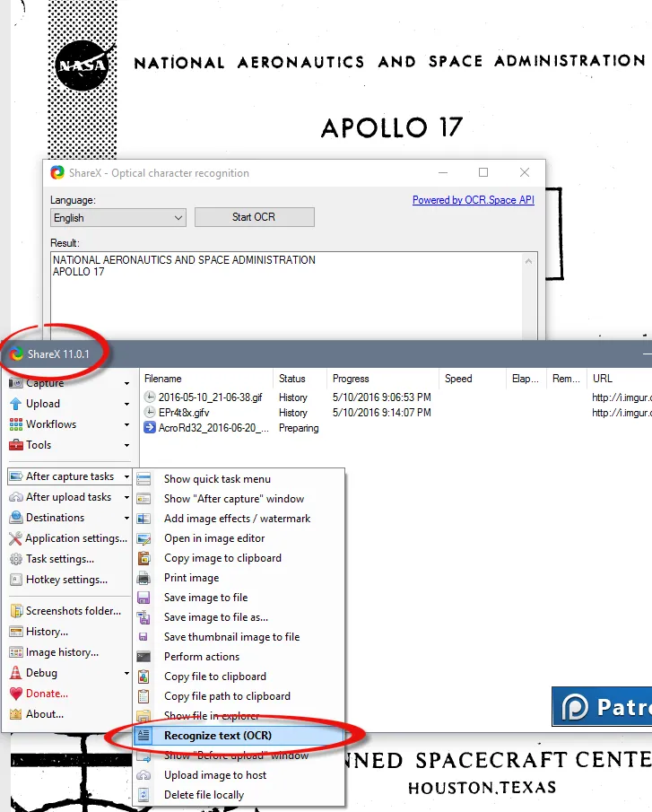Expand the After upload tasks submenu
Screen dimensions: 652x812
coord(68,497)
